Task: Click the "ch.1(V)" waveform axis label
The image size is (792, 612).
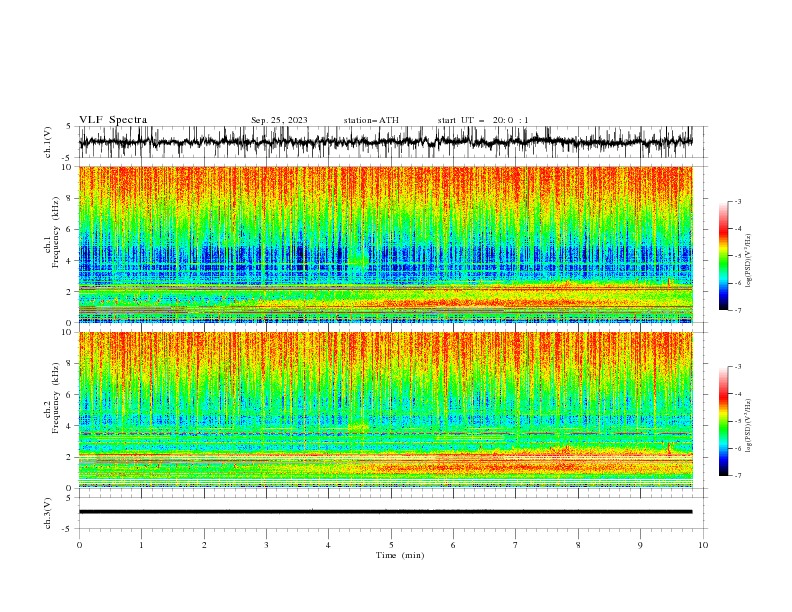Action: 48,142
